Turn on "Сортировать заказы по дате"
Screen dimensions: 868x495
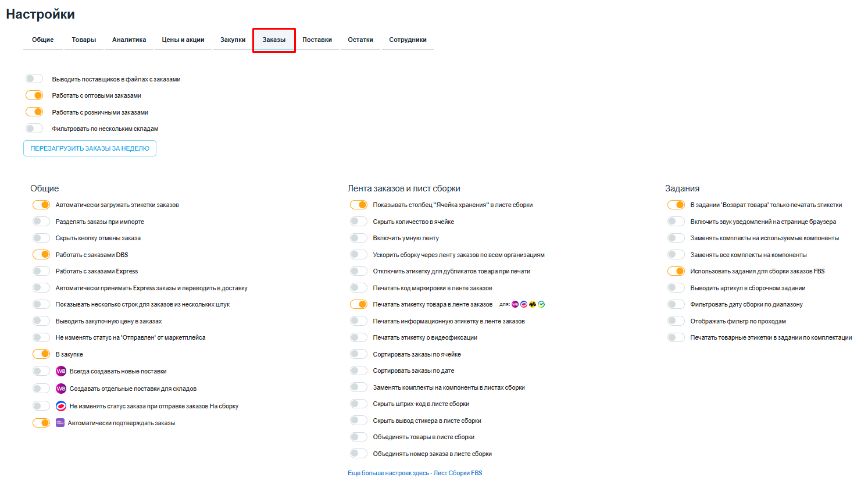tap(359, 371)
